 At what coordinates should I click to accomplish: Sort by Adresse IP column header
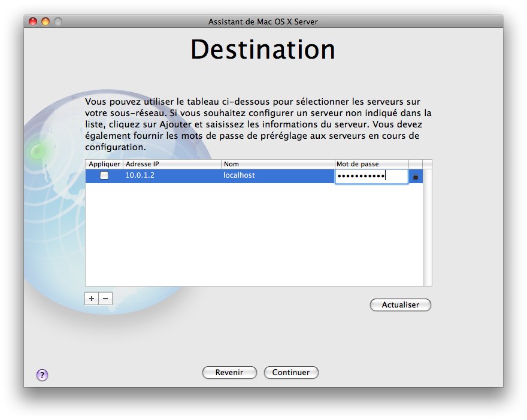(172, 164)
